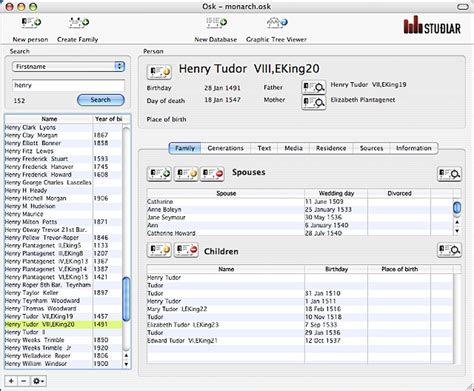Select Henry Tudor VII,EKing19 in the name list
This screenshot has width=474, height=391.
pyautogui.click(x=63, y=316)
